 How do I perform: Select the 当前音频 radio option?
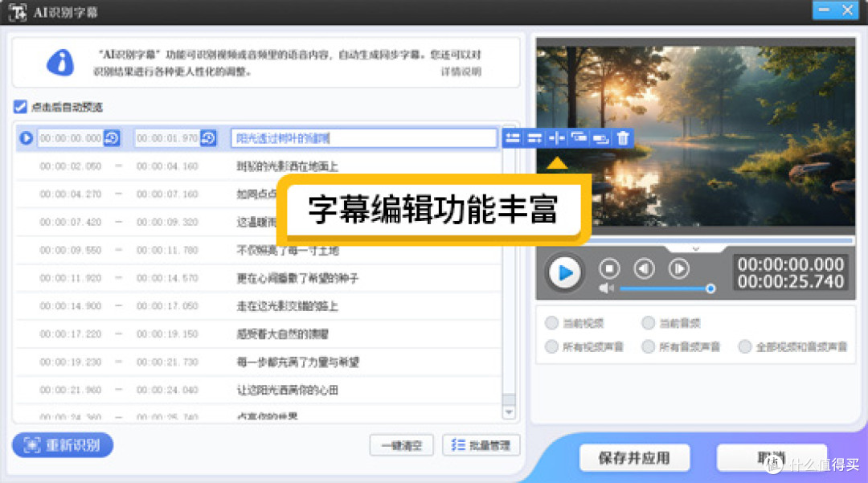649,323
